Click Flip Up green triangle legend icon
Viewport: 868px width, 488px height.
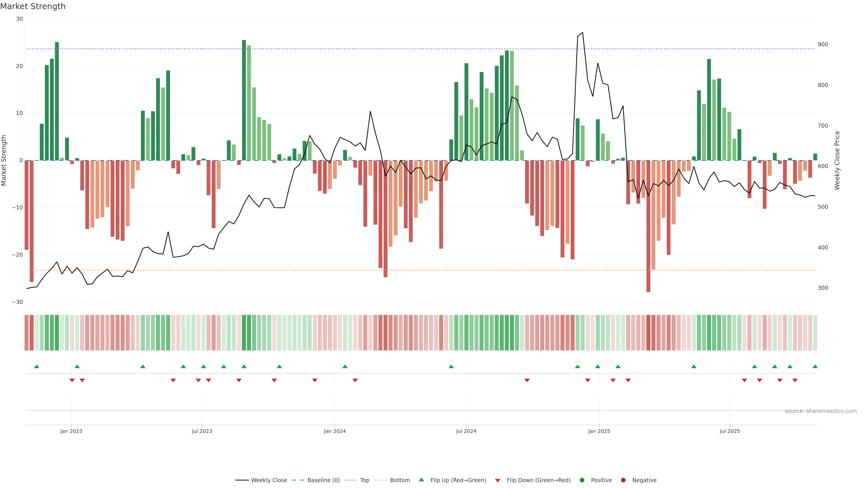421,480
